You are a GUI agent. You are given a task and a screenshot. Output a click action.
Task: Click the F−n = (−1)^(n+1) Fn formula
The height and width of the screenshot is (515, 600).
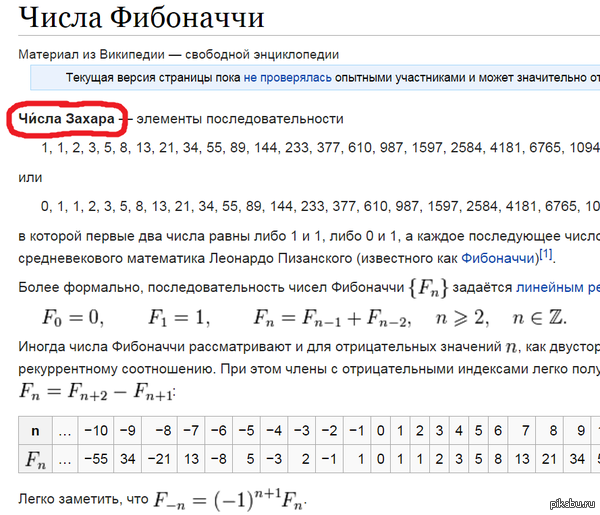230,499
